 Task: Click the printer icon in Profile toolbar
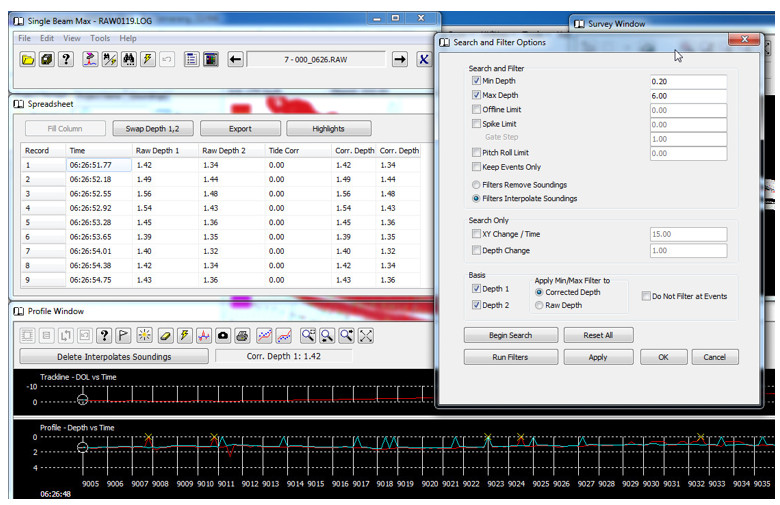coord(242,336)
